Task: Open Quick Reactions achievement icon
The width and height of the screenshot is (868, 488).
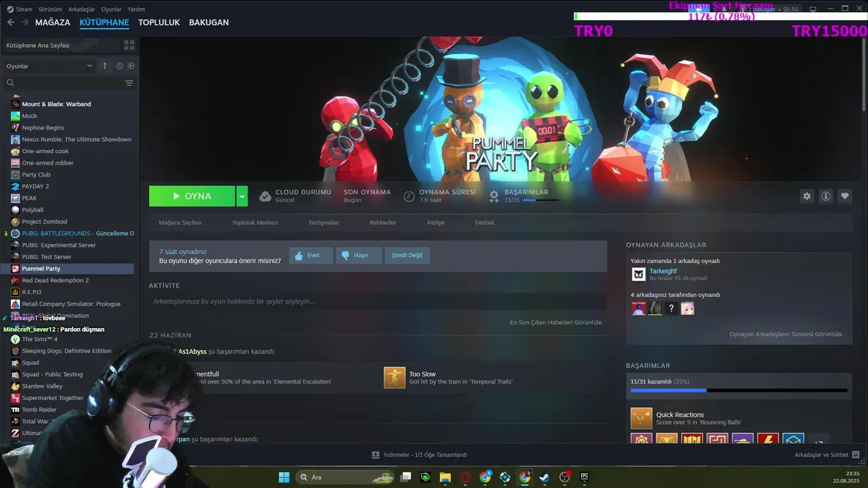Action: coord(642,418)
